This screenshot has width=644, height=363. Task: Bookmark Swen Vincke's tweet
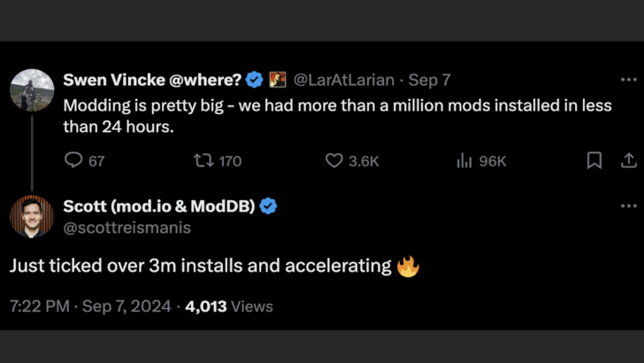click(x=594, y=160)
